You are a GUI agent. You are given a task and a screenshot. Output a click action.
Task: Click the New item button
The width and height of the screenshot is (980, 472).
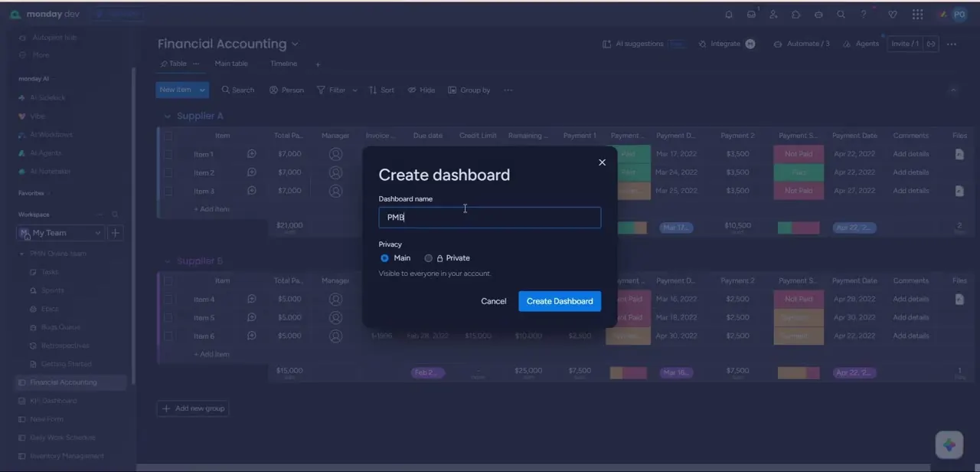[175, 90]
